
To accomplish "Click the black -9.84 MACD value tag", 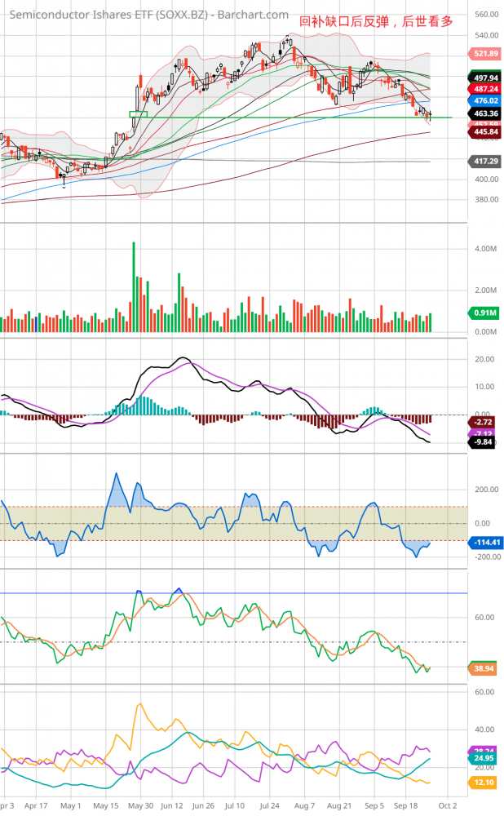I will click(x=484, y=441).
